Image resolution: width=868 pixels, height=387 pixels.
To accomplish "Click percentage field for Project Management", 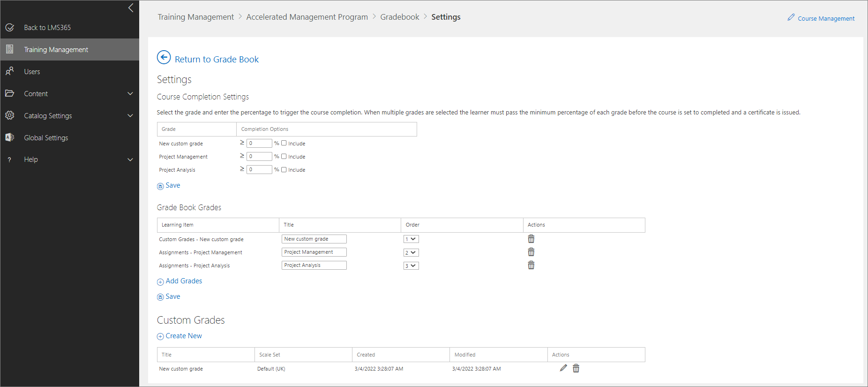I will 259,157.
